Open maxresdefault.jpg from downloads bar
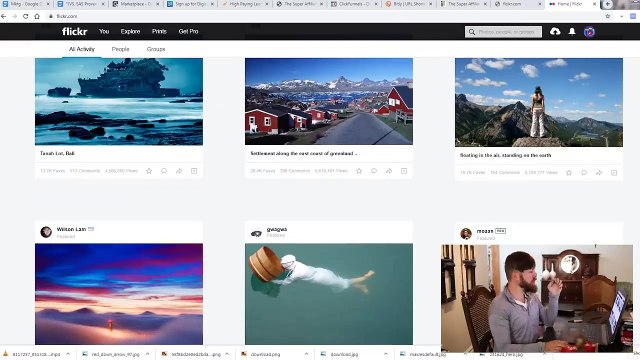 [424, 354]
